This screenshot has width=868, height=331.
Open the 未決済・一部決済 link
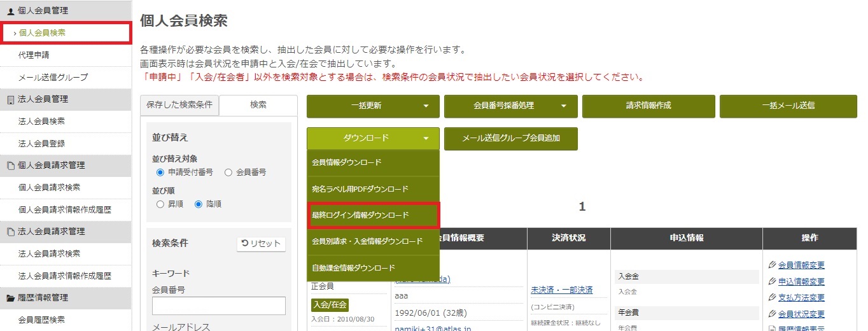pyautogui.click(x=562, y=290)
